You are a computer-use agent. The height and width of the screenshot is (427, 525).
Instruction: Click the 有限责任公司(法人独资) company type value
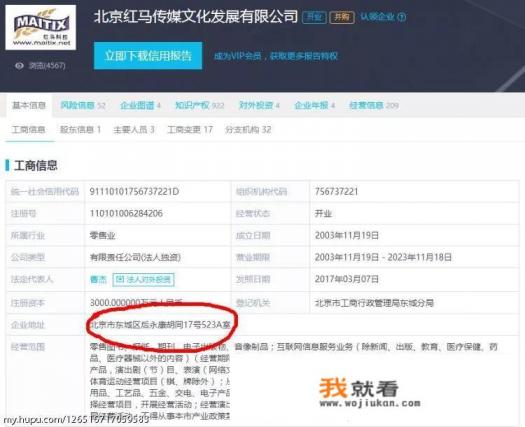pos(135,257)
